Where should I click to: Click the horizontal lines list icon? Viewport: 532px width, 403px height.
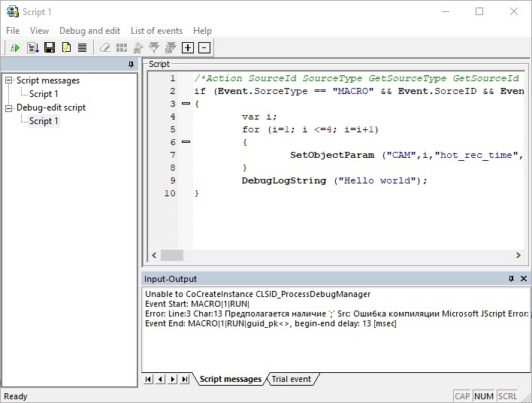click(82, 48)
